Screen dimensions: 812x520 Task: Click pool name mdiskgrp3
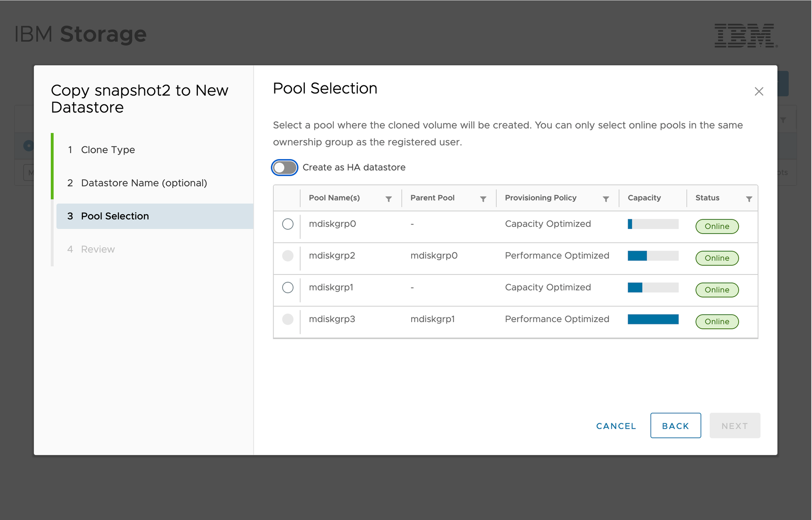(332, 319)
